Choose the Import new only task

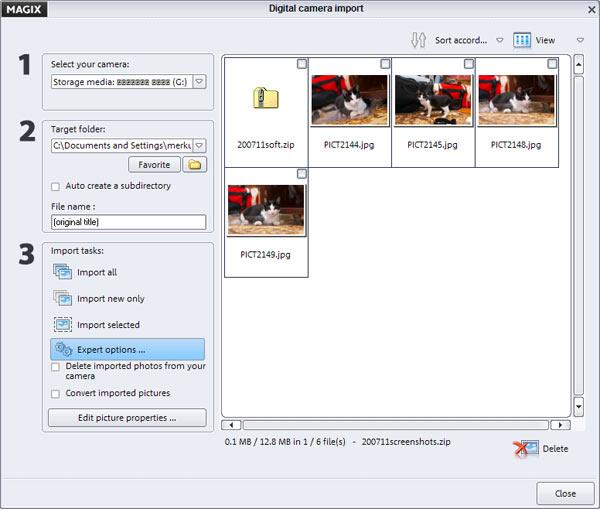click(99, 298)
